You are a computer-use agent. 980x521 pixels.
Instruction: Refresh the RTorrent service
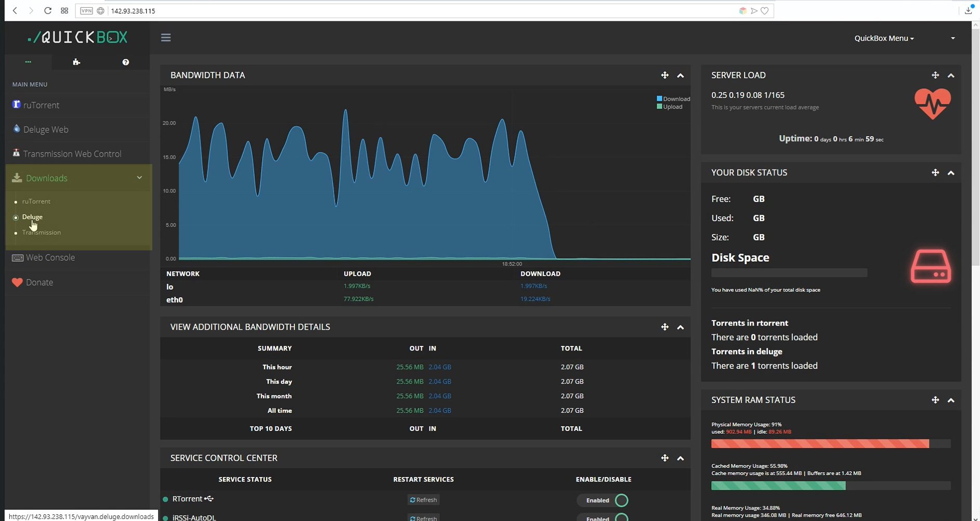[424, 500]
